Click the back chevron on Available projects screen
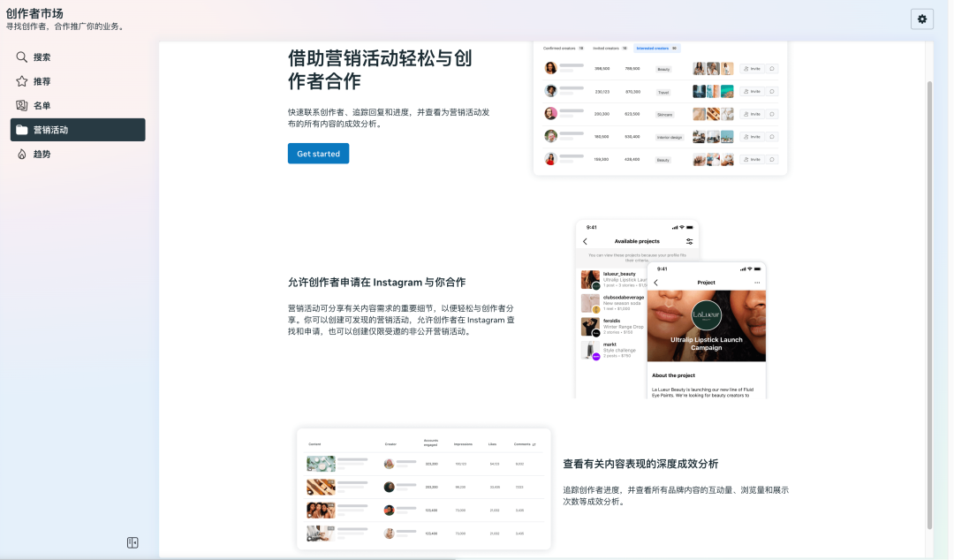The height and width of the screenshot is (560, 954). click(x=585, y=241)
